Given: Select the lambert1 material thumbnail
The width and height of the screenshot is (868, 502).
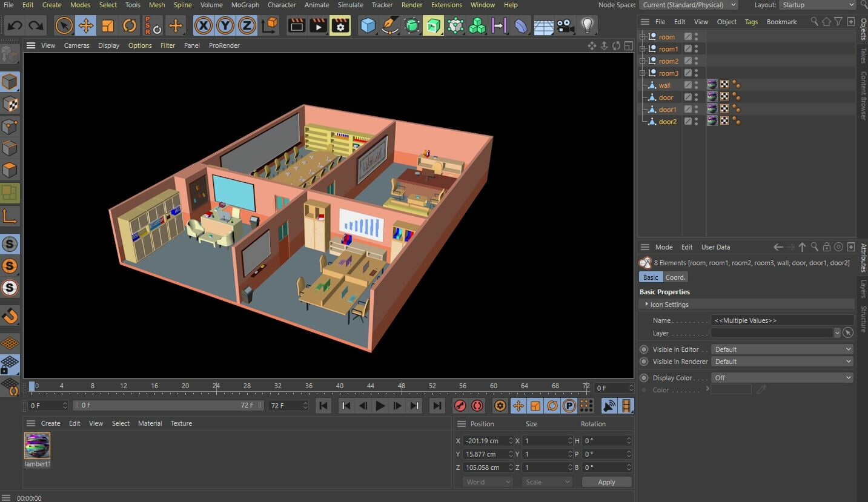Looking at the screenshot, I should click(x=37, y=445).
